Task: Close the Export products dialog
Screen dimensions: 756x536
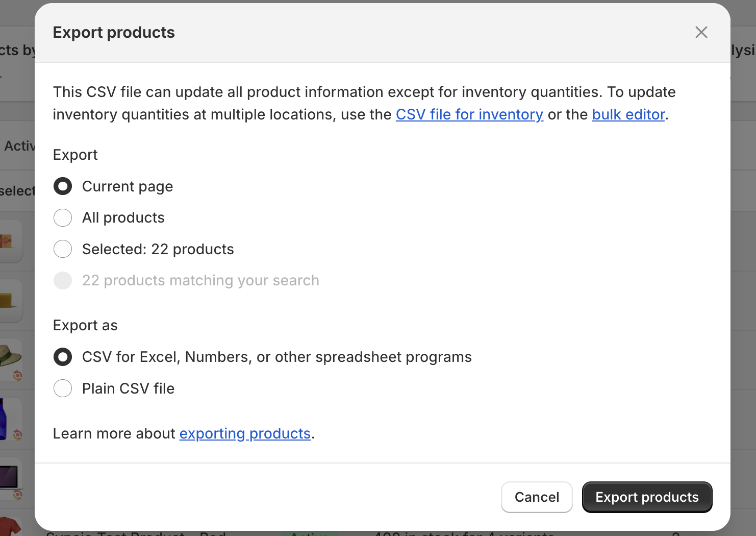Action: pyautogui.click(x=701, y=32)
